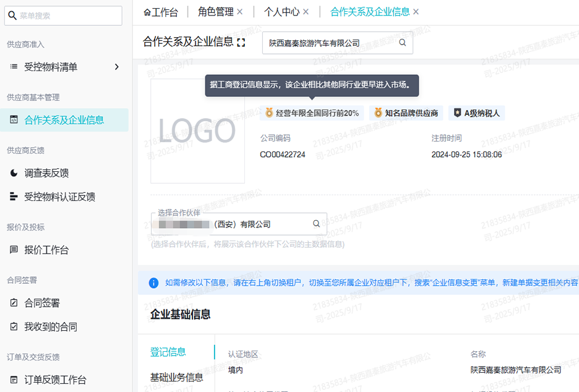Click the 我收到的合同 checkmark-document icon

[x=12, y=326]
